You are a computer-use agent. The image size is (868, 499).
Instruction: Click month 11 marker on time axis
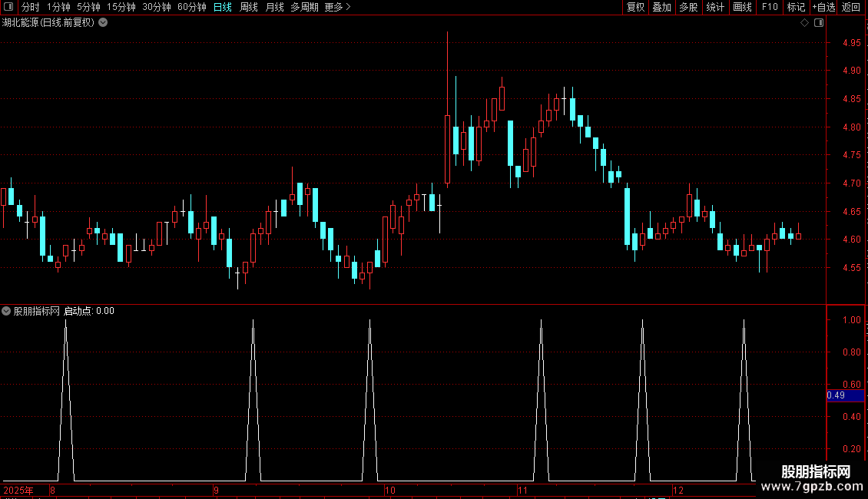[x=522, y=490]
